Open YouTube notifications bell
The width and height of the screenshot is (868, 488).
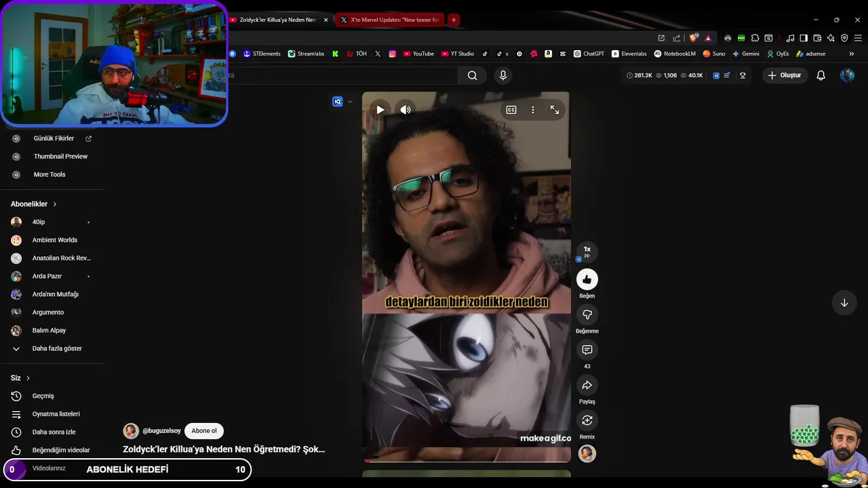tap(821, 75)
